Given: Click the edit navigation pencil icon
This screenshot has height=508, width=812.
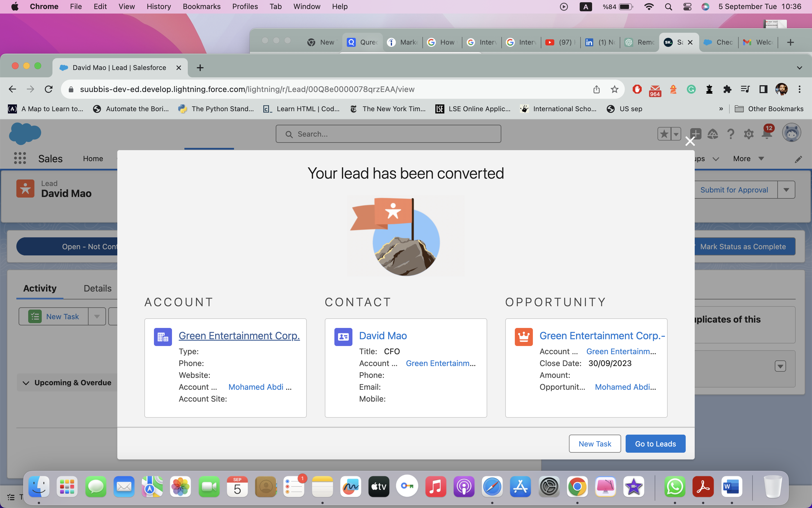Looking at the screenshot, I should click(798, 159).
